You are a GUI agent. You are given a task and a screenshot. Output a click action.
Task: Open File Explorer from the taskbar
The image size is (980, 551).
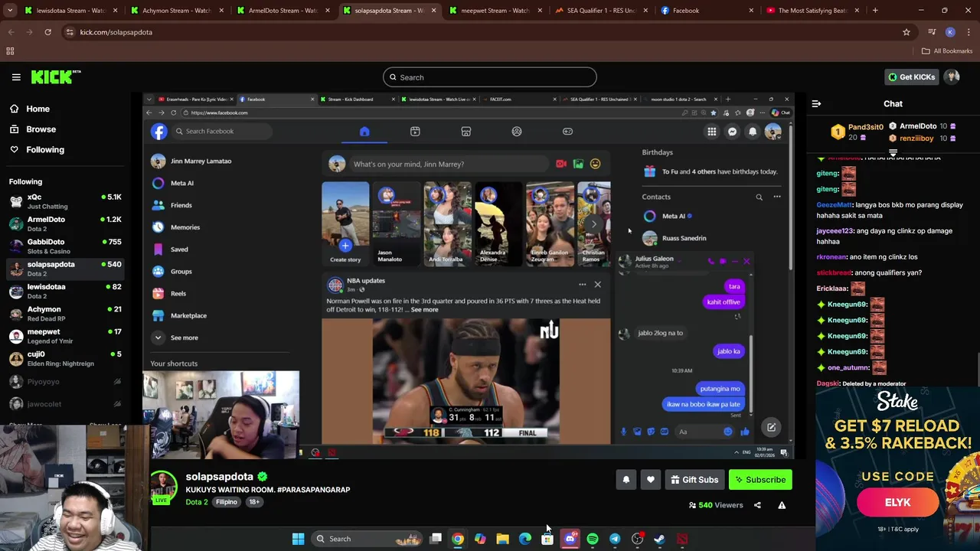point(502,539)
